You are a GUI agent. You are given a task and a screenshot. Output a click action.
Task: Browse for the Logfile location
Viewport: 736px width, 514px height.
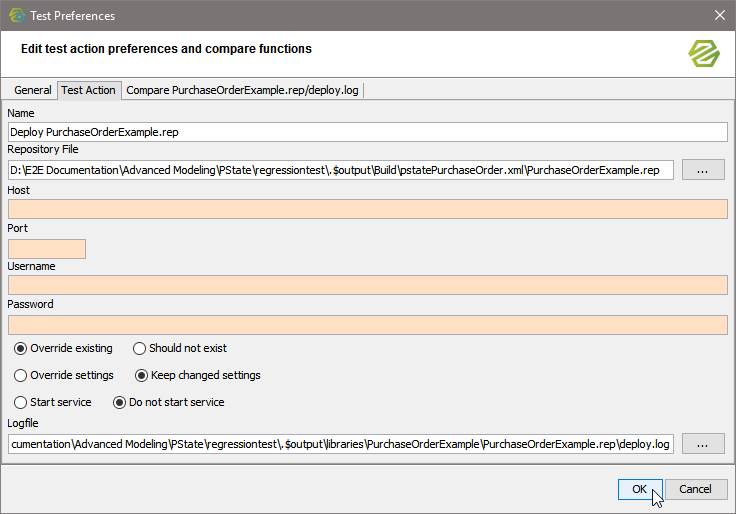click(x=703, y=443)
